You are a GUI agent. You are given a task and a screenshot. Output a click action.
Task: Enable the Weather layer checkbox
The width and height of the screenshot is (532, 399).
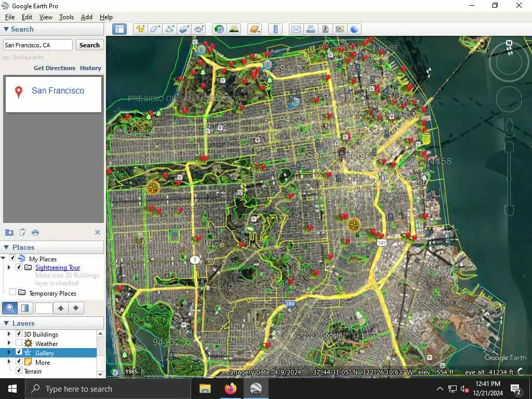point(19,343)
